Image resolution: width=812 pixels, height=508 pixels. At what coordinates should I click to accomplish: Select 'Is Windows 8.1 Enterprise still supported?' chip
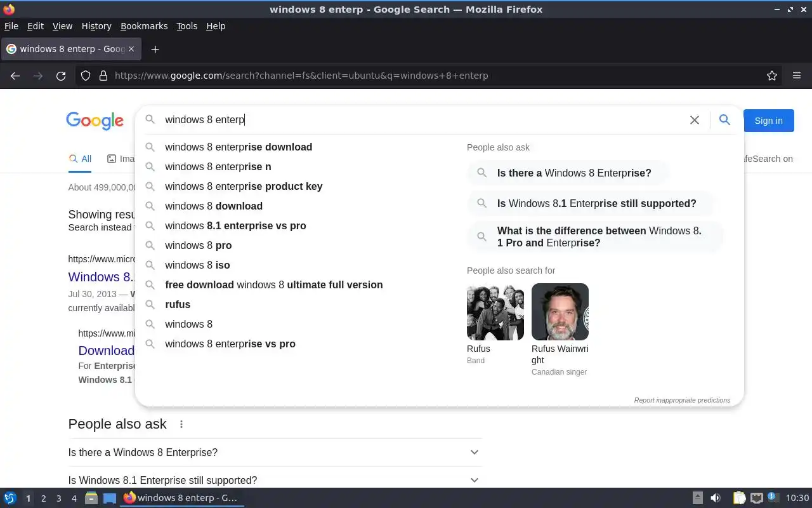pos(590,203)
